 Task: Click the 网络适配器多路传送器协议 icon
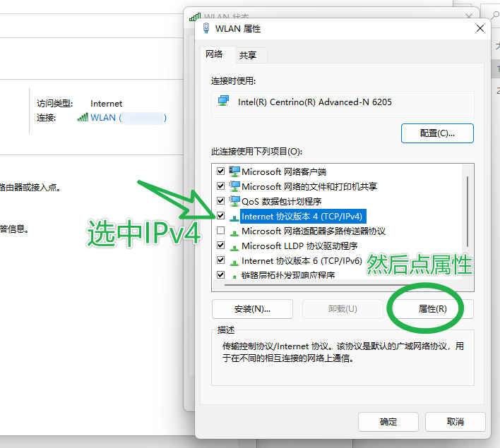pyautogui.click(x=234, y=233)
